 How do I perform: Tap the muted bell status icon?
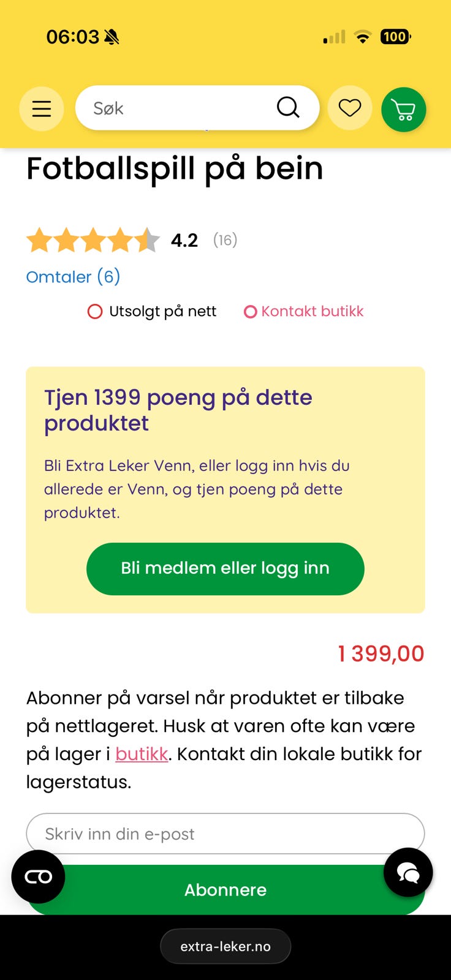[x=112, y=37]
